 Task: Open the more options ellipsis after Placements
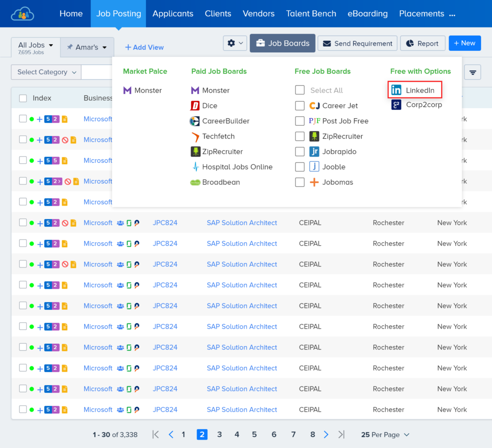[x=452, y=14]
